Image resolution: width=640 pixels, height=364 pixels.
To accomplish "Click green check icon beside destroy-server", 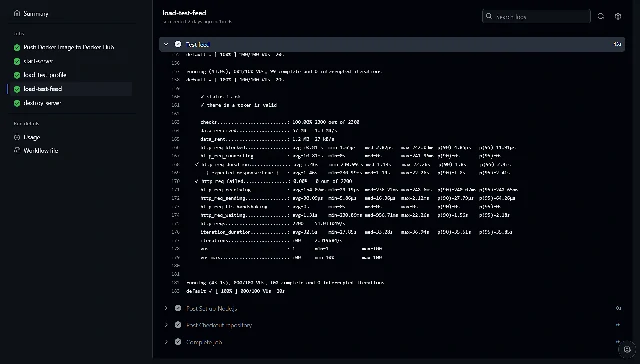I will coord(17,103).
